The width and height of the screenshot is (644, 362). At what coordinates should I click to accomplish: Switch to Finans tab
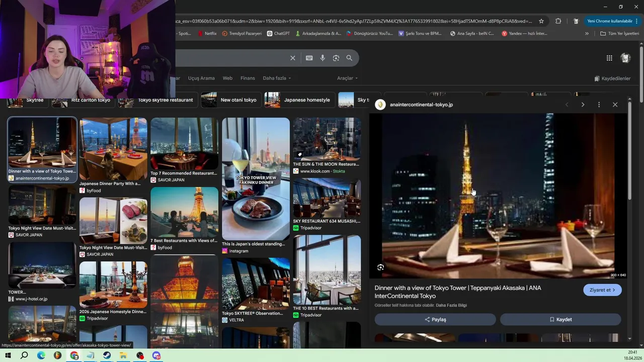[248, 78]
